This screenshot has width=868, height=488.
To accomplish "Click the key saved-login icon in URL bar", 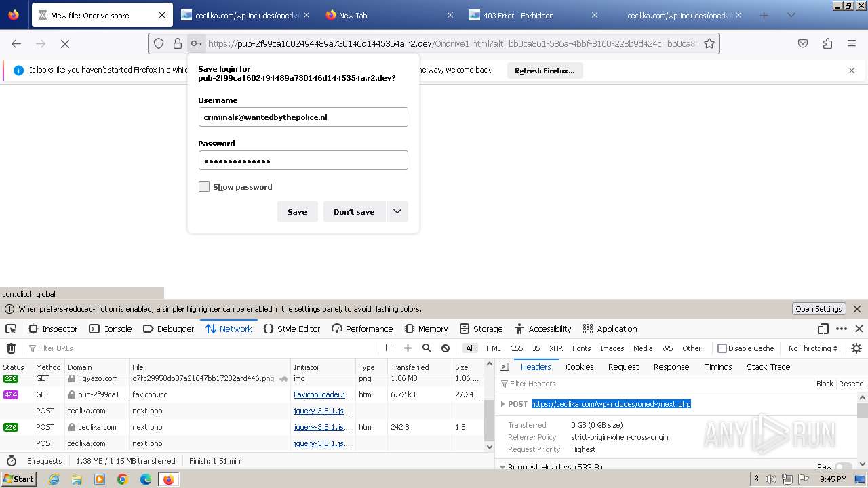I will pos(196,43).
